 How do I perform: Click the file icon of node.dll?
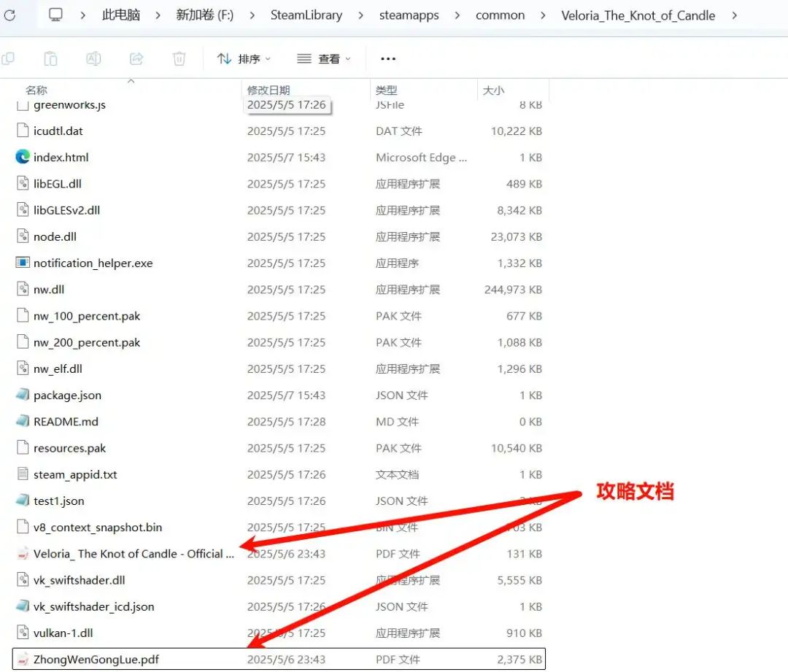[x=23, y=236]
